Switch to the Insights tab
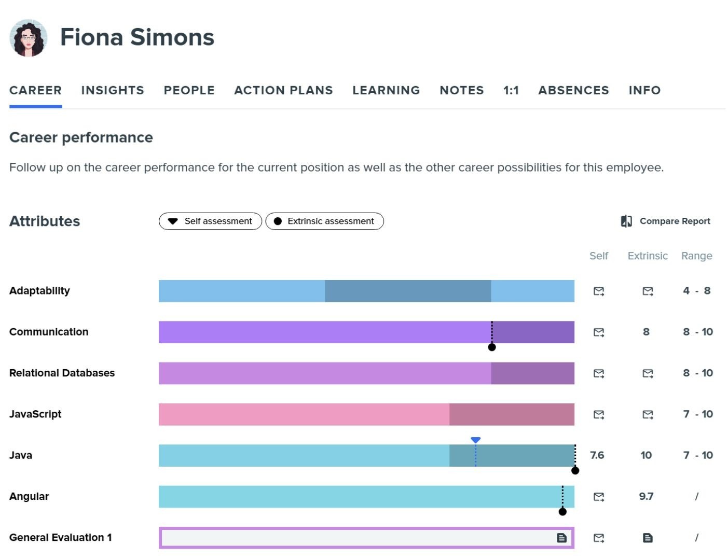728x560 pixels. [x=112, y=90]
